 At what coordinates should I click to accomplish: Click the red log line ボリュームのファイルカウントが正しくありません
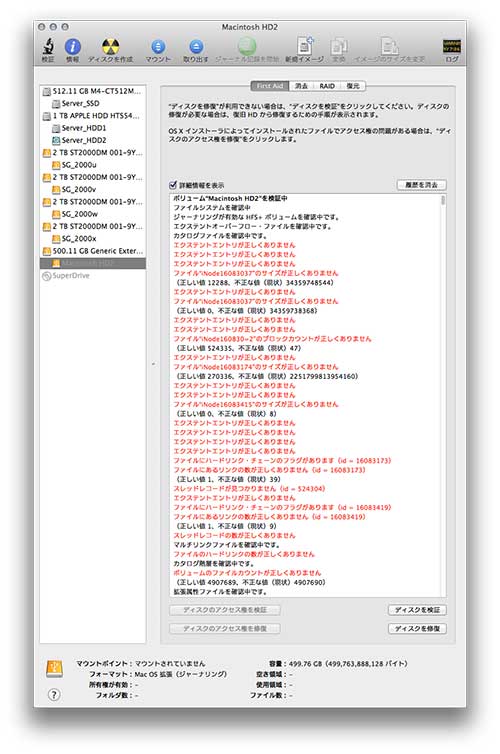click(x=247, y=573)
